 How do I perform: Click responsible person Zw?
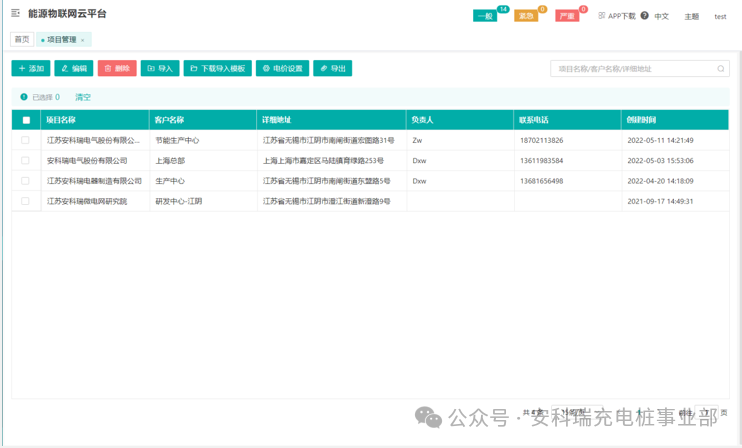coord(417,140)
